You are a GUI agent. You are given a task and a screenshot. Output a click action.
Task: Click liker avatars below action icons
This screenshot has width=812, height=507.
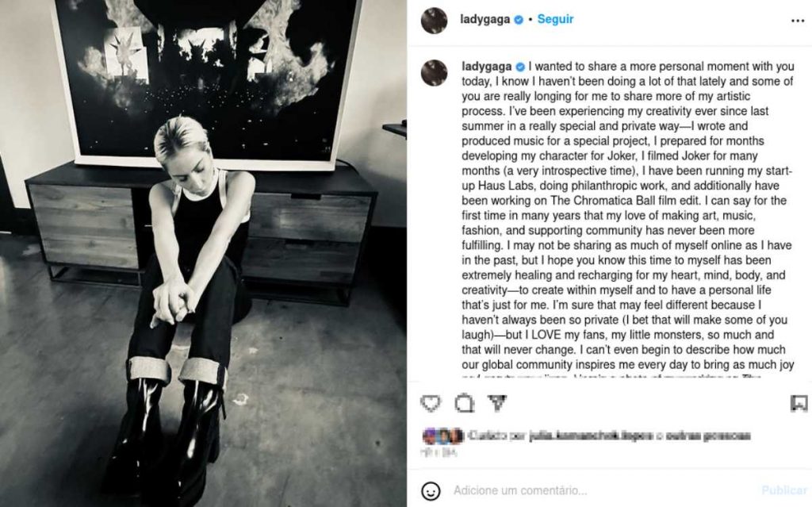(442, 436)
